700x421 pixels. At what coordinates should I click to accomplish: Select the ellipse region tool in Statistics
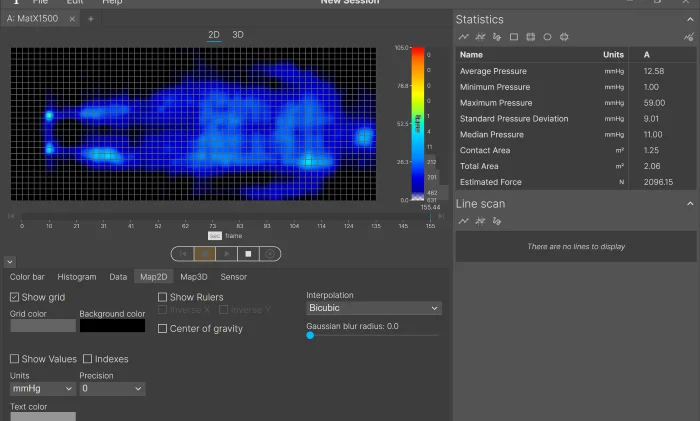547,37
